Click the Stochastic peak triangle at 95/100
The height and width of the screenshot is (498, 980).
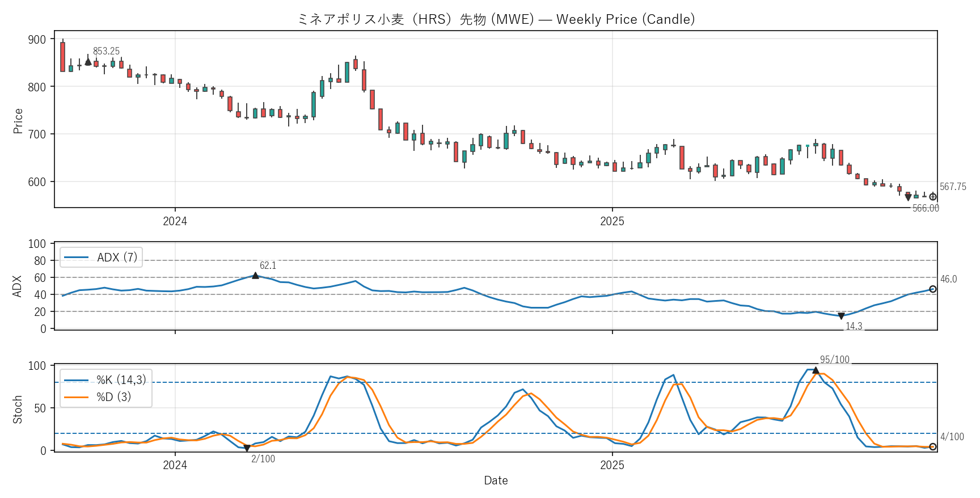pyautogui.click(x=816, y=370)
